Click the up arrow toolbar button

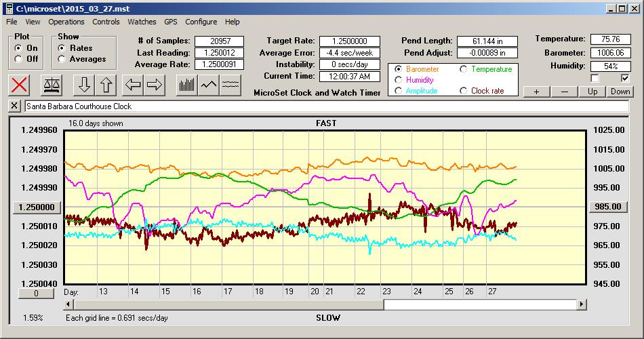click(x=106, y=85)
